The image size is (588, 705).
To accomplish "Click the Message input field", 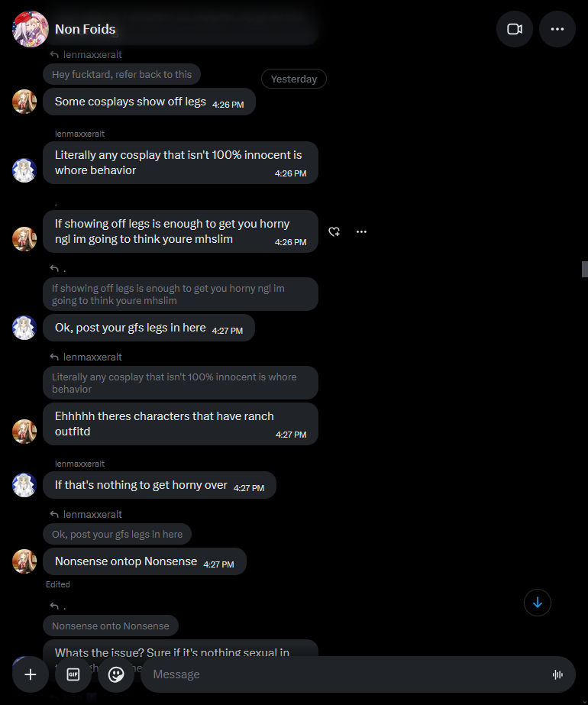I will 346,674.
